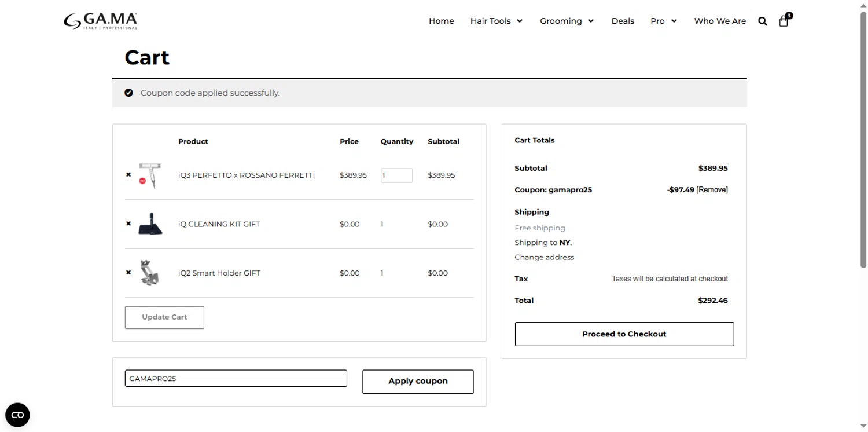Remove the gamapro25 coupon
Screen dimensions: 868x432
tap(712, 190)
